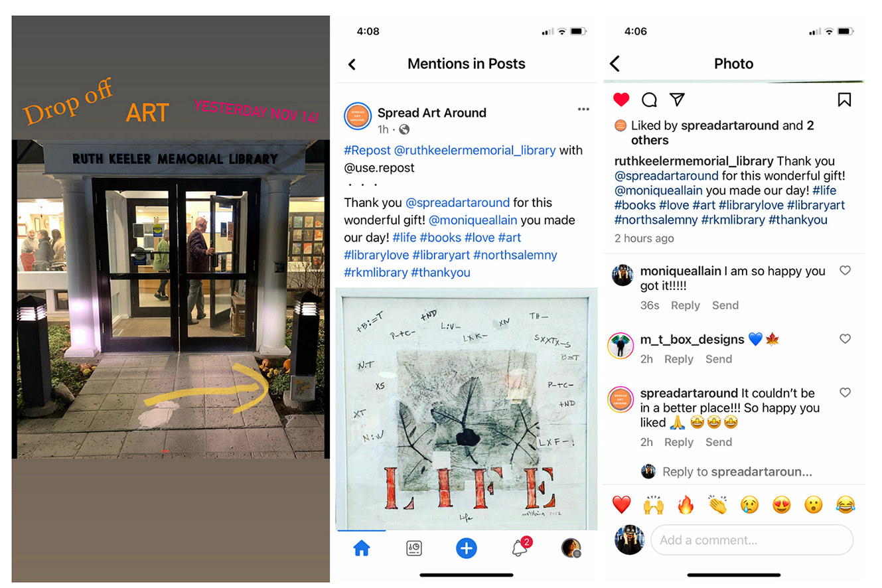
Task: Tap the blue plus create button
Action: point(467,548)
